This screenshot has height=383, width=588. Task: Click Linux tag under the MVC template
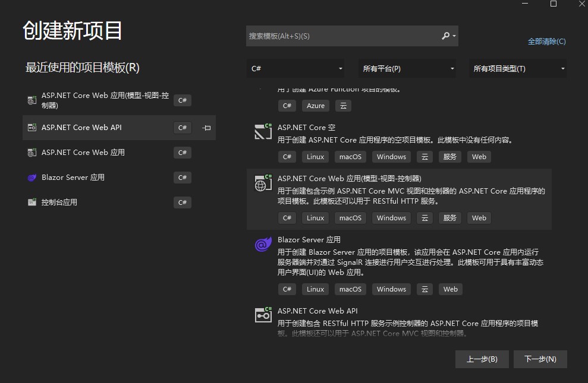coord(315,218)
